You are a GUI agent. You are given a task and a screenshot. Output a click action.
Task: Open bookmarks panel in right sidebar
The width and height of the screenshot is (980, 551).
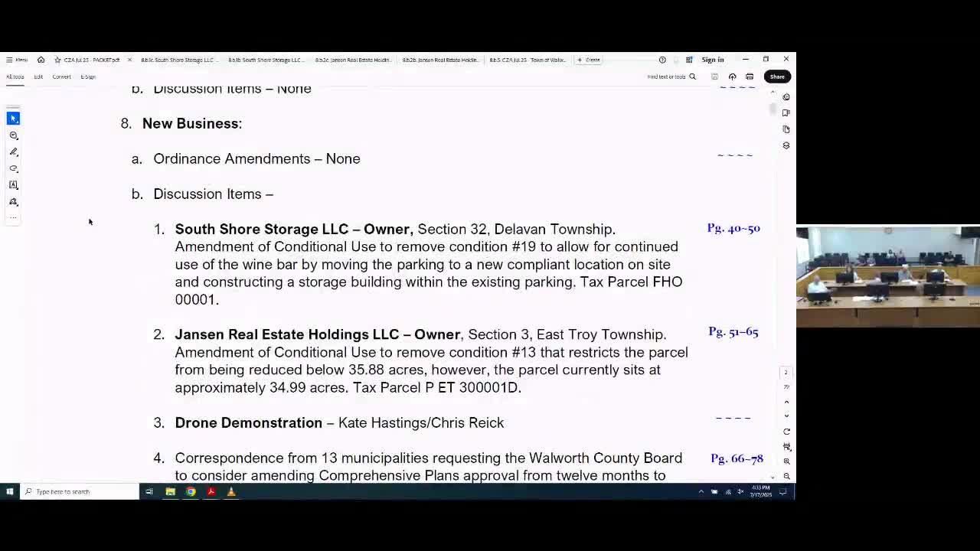pos(786,112)
